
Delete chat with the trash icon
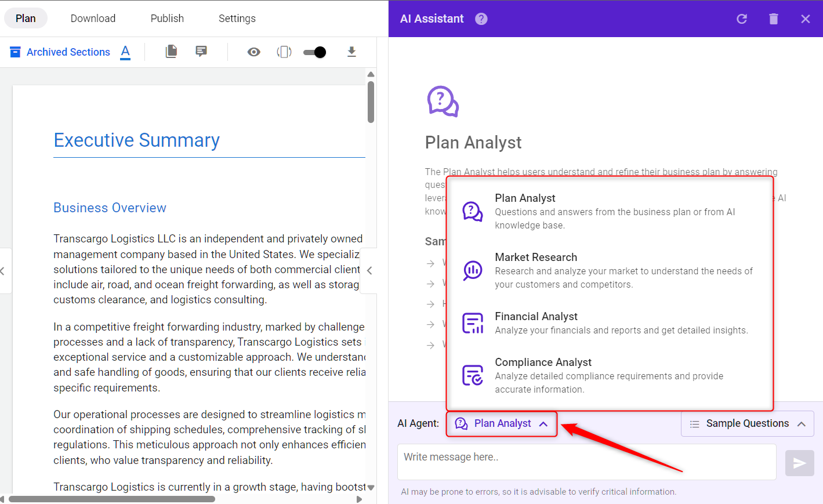(x=774, y=19)
